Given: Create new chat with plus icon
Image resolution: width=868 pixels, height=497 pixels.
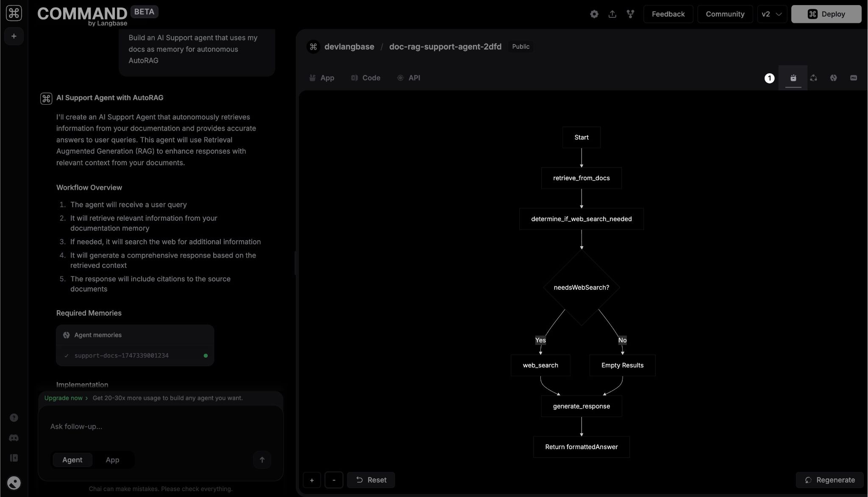Looking at the screenshot, I should [x=14, y=36].
